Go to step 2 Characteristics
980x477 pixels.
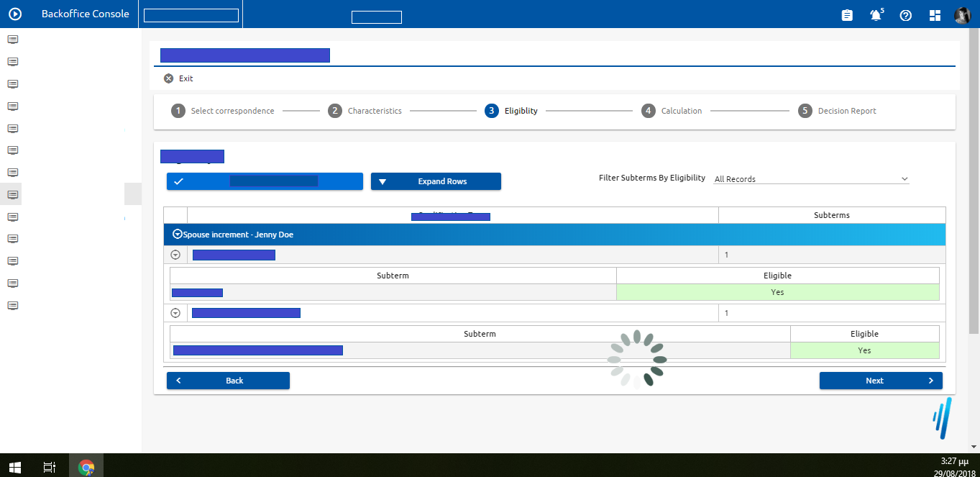pos(365,111)
